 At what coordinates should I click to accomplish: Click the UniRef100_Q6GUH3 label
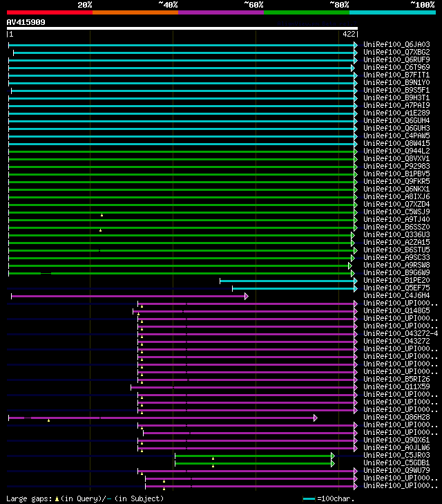click(x=396, y=129)
